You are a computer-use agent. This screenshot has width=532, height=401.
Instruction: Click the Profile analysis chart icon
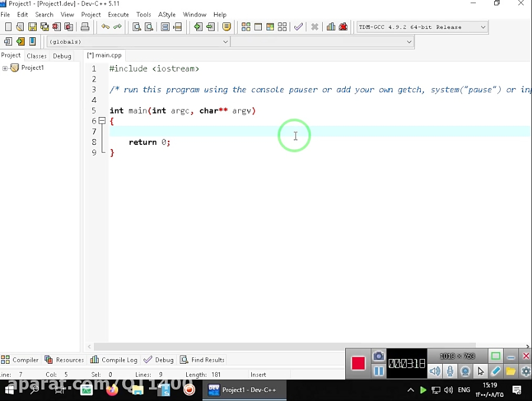pos(331,27)
